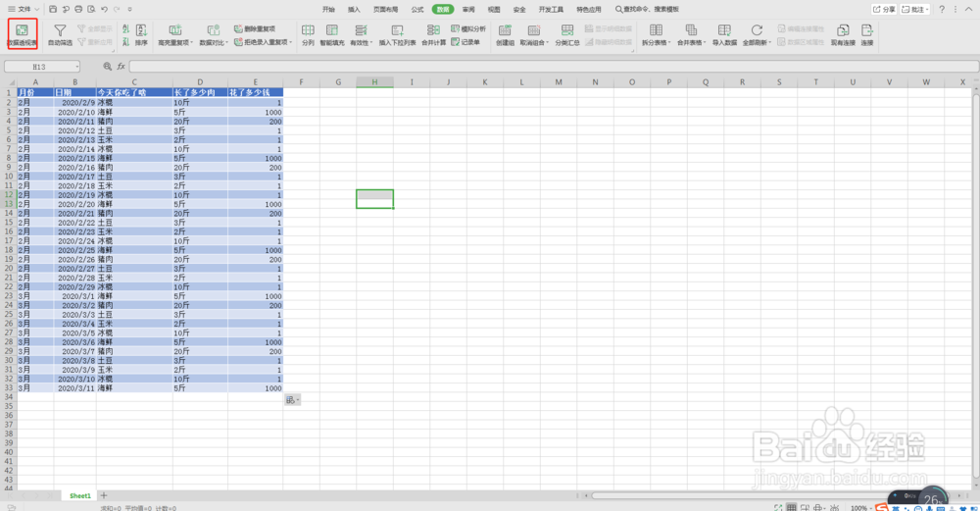Image resolution: width=980 pixels, height=511 pixels.
Task: Click the 连接 connections icon
Action: click(x=867, y=34)
